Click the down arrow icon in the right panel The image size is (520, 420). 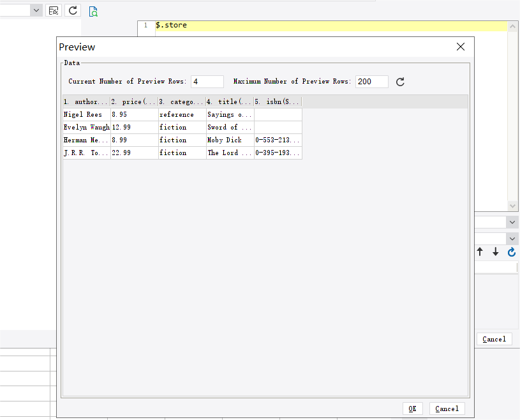pyautogui.click(x=496, y=252)
